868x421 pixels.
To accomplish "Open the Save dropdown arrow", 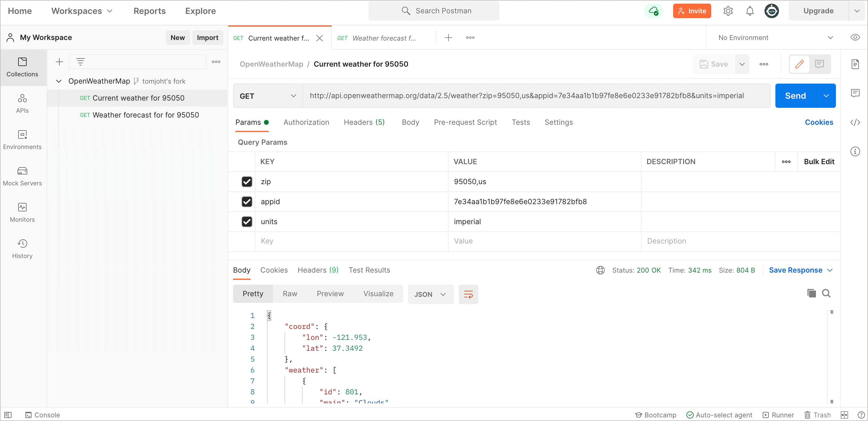I will [741, 64].
